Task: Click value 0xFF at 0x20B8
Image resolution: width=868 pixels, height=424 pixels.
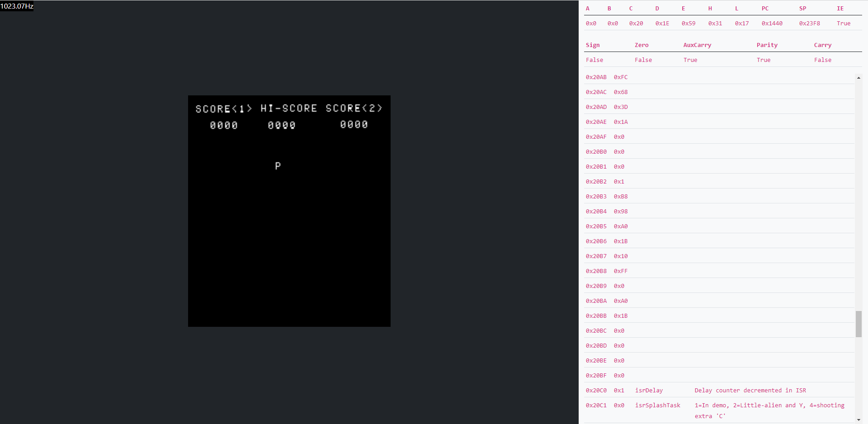Action: tap(621, 271)
